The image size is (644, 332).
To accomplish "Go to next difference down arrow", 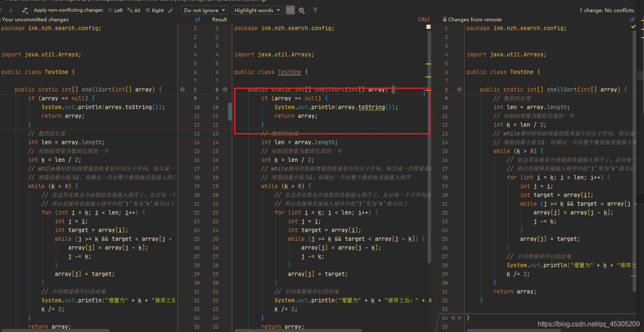I will [11, 10].
